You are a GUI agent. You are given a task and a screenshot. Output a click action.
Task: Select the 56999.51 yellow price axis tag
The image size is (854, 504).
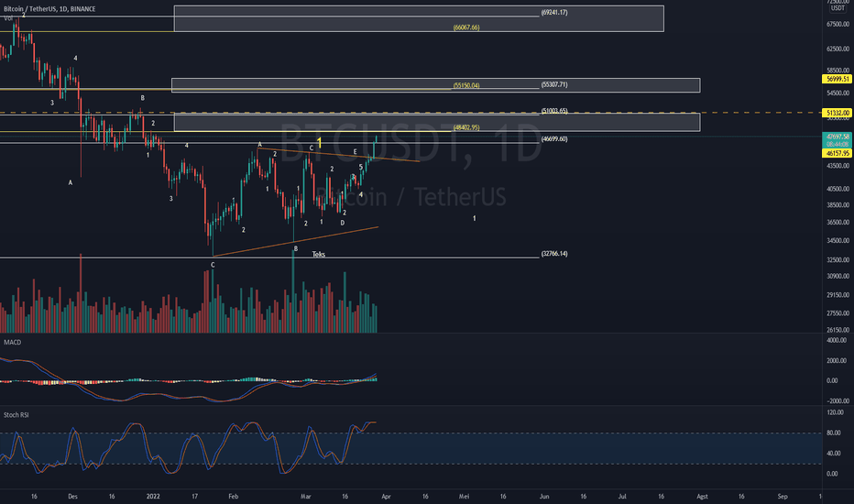[838, 79]
